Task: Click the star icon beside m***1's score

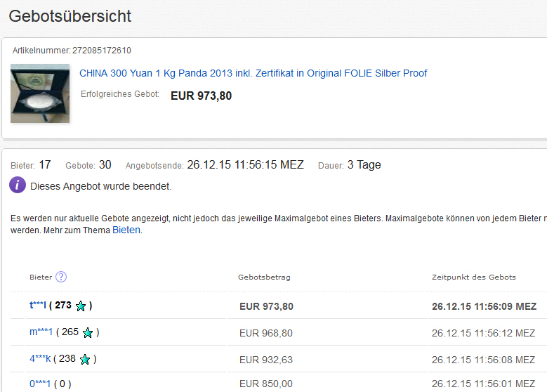Action: tap(88, 332)
